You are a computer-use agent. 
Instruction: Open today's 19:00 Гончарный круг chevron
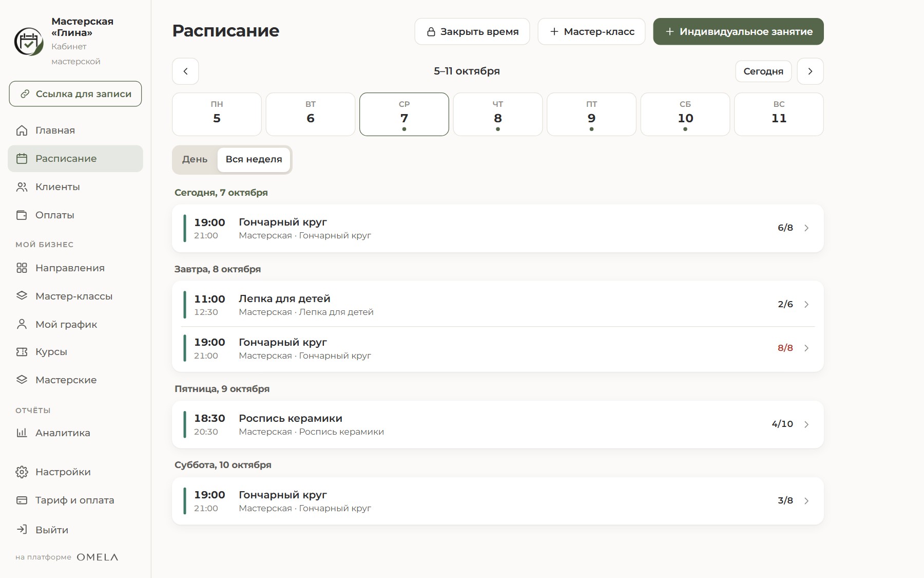(x=806, y=228)
